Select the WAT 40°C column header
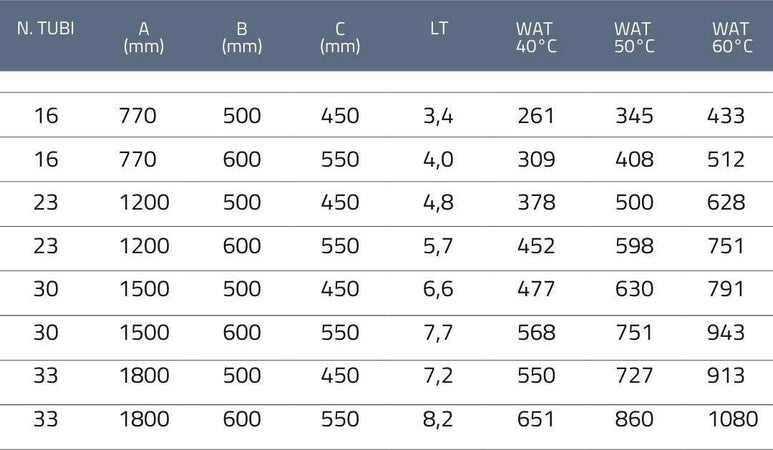Image resolution: width=773 pixels, height=450 pixels. 536,37
